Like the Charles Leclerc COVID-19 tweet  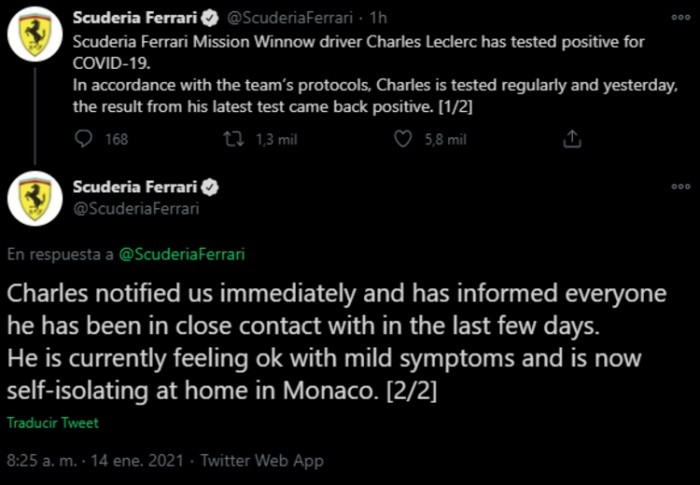point(403,140)
